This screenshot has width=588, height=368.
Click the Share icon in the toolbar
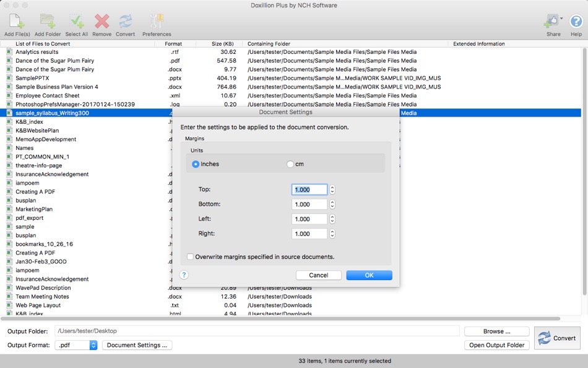[x=553, y=20]
